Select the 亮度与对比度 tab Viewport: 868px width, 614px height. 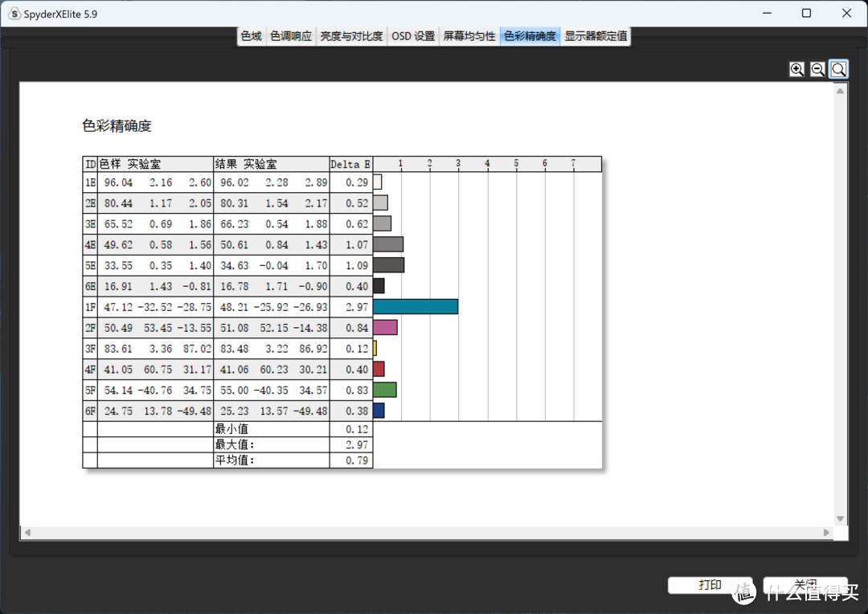[351, 36]
